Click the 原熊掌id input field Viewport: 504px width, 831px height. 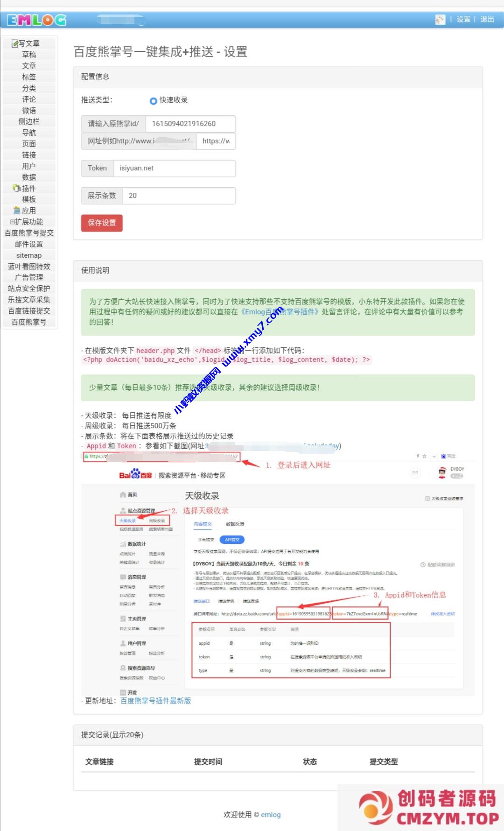[190, 124]
